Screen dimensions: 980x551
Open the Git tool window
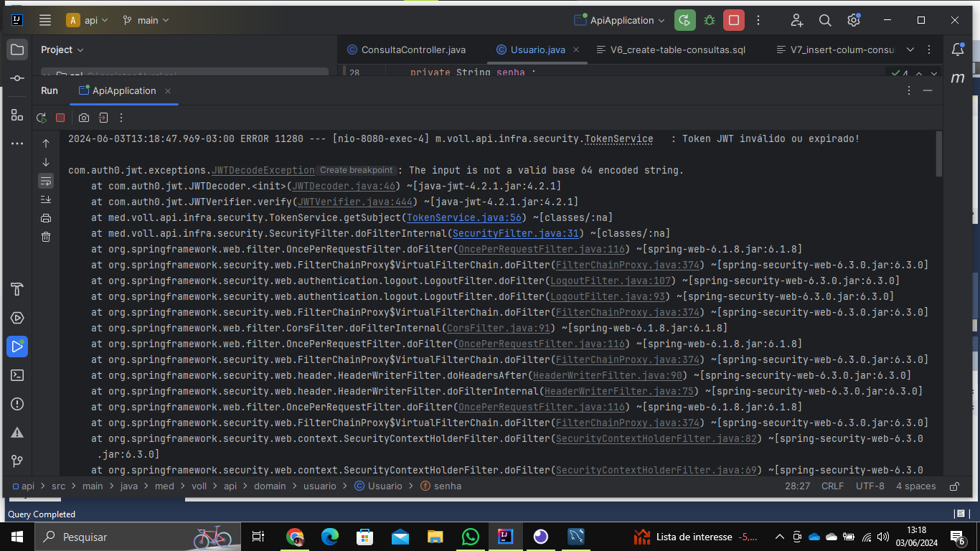(17, 461)
